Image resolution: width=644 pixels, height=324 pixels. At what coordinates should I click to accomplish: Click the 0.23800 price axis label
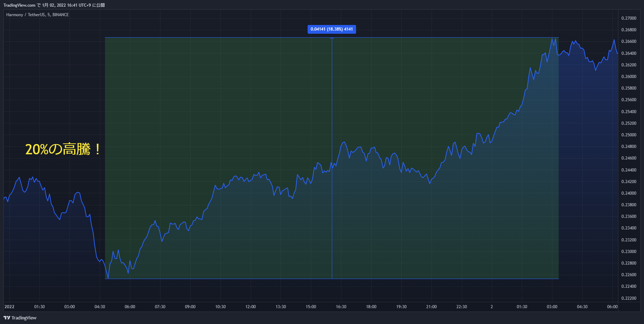click(629, 205)
